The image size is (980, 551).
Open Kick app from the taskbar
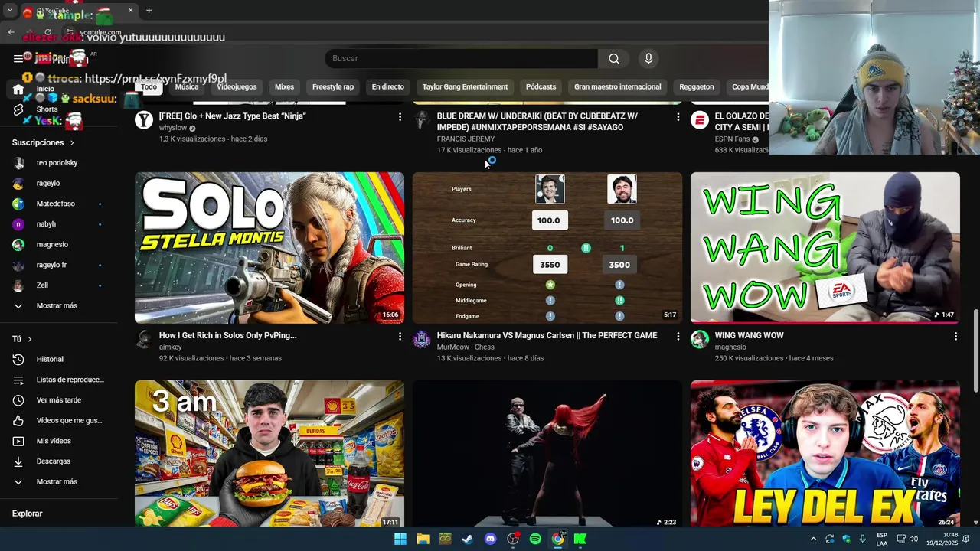580,539
